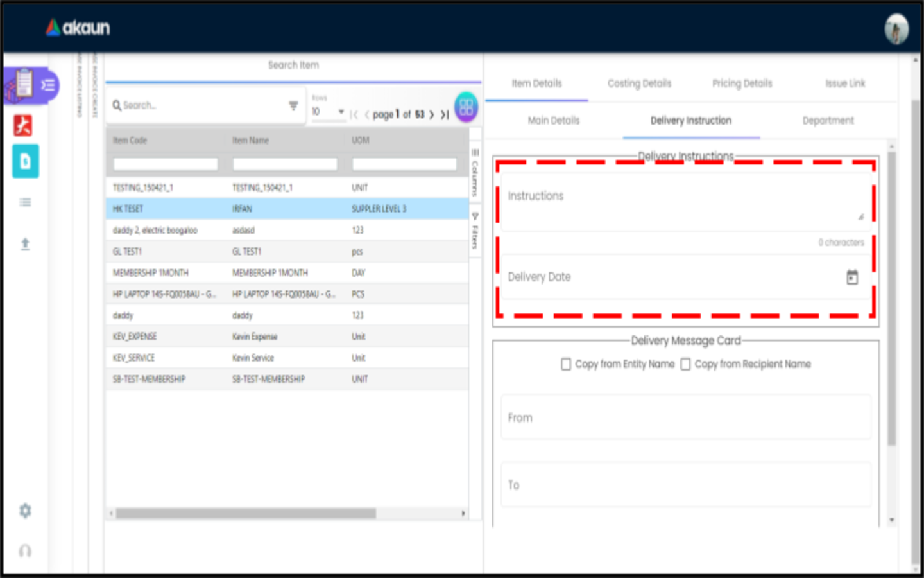This screenshot has height=578, width=924.
Task: Select the KEV_SERVICE item row
Action: (287, 357)
